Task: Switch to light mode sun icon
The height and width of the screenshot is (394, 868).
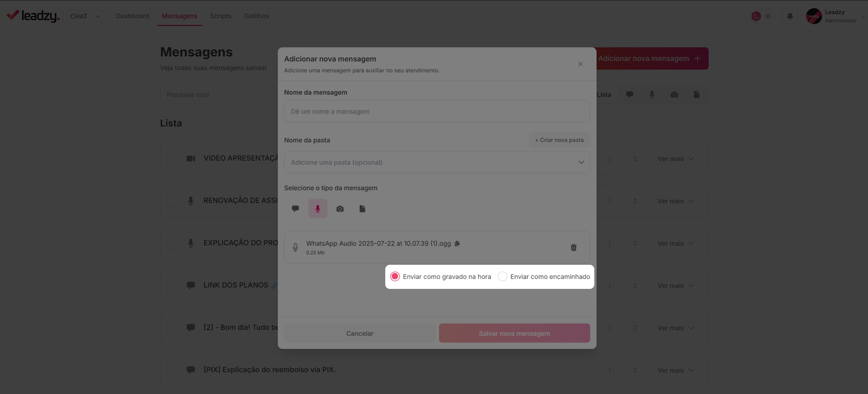Action: (x=768, y=16)
